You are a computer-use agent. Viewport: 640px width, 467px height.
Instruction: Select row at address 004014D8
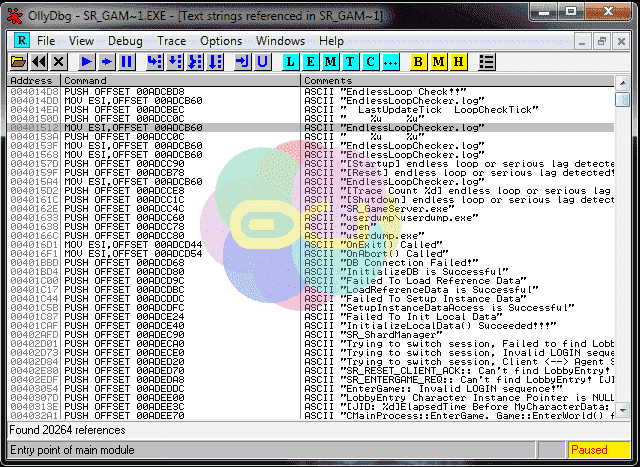(311, 91)
